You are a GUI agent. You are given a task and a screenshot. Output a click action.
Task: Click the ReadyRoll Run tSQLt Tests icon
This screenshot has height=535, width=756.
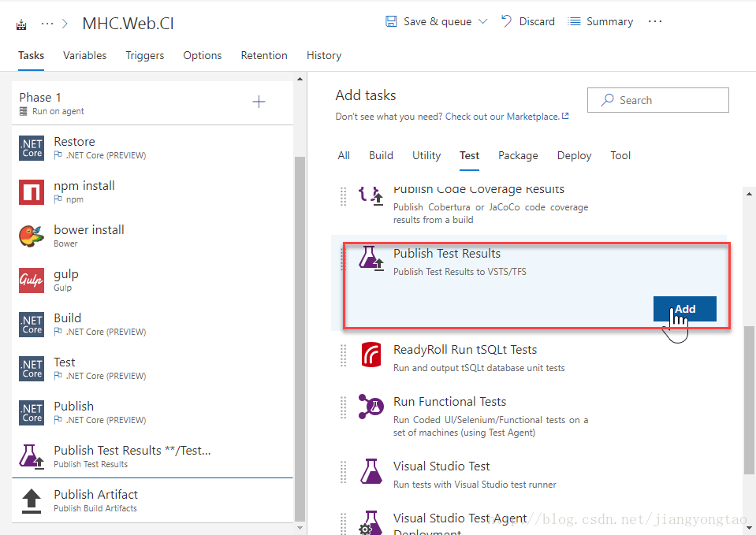(371, 355)
